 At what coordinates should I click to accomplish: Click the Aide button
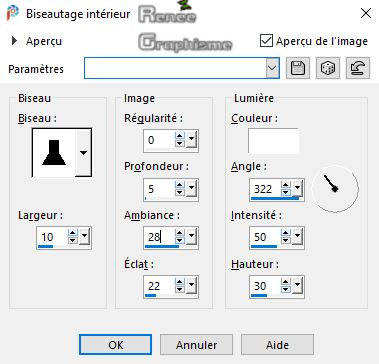pos(277,345)
